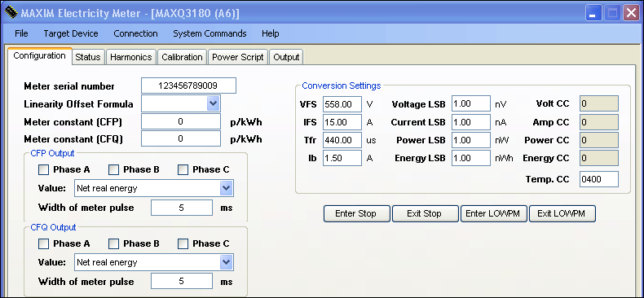644x298 pixels.
Task: Open the System Commands menu
Action: (x=210, y=33)
